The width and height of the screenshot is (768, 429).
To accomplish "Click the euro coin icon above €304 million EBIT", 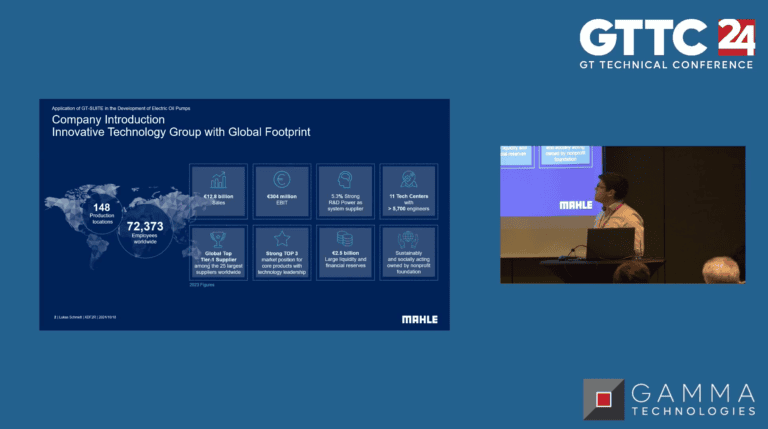I will pos(282,179).
